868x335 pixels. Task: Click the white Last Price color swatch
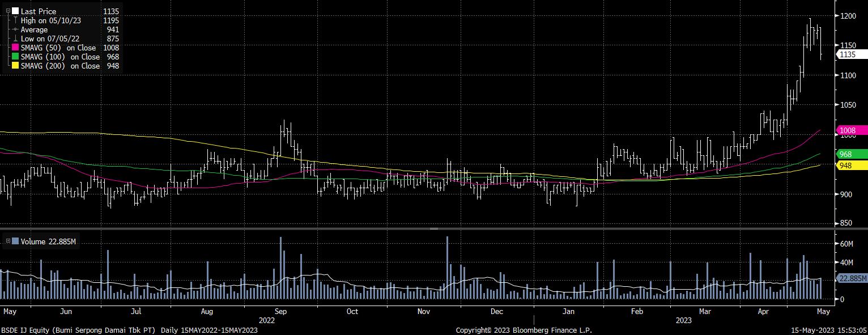click(15, 11)
